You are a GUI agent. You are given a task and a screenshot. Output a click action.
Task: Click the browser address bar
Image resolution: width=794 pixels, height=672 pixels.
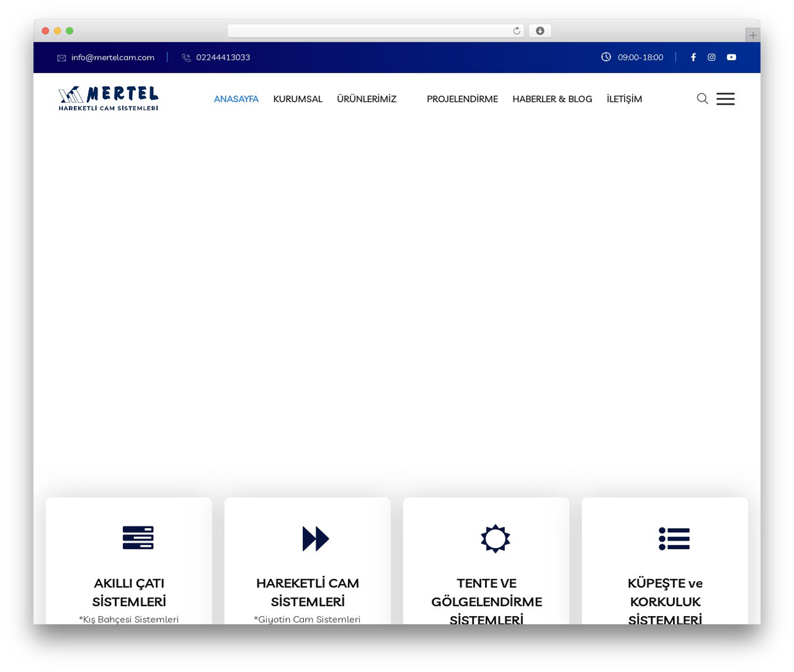375,31
